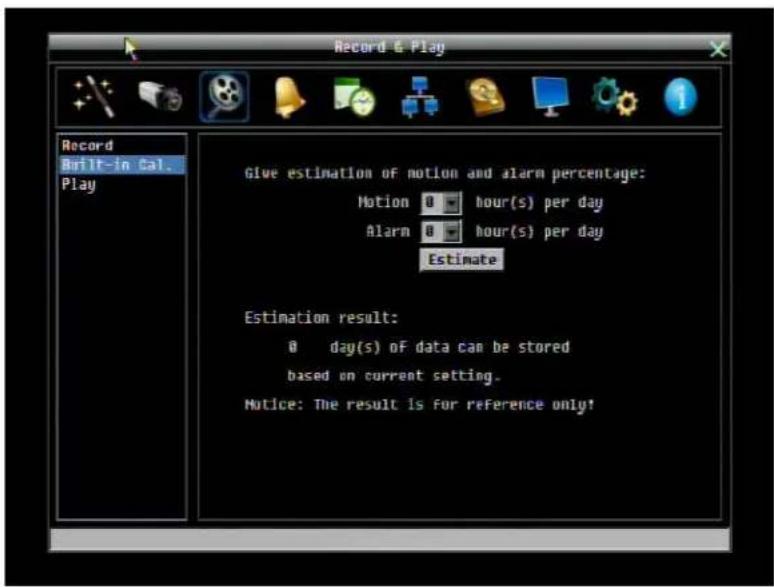Image resolution: width=774 pixels, height=587 pixels.
Task: Open the Motion hours dropdown
Action: click(x=441, y=203)
